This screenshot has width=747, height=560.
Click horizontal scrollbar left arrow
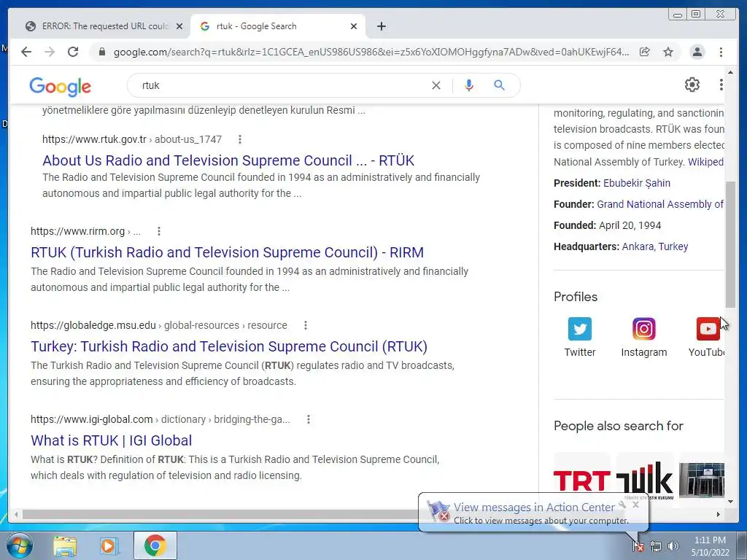(x=16, y=514)
